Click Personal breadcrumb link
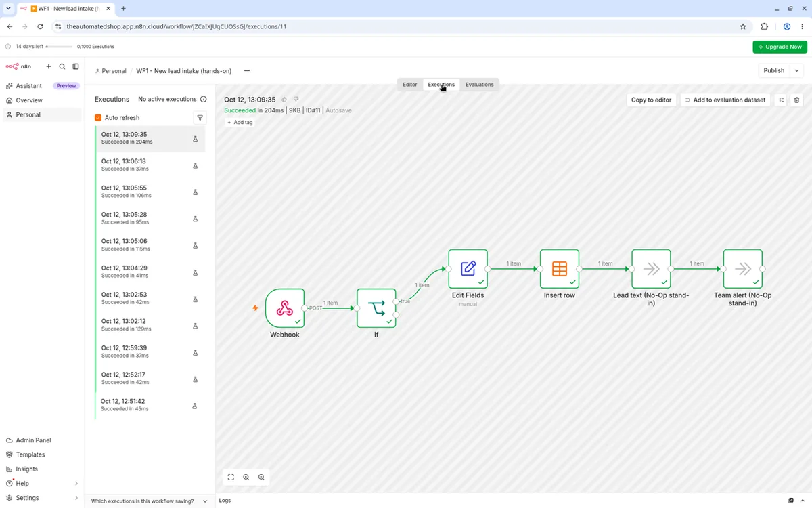This screenshot has width=812, height=508. 111,71
